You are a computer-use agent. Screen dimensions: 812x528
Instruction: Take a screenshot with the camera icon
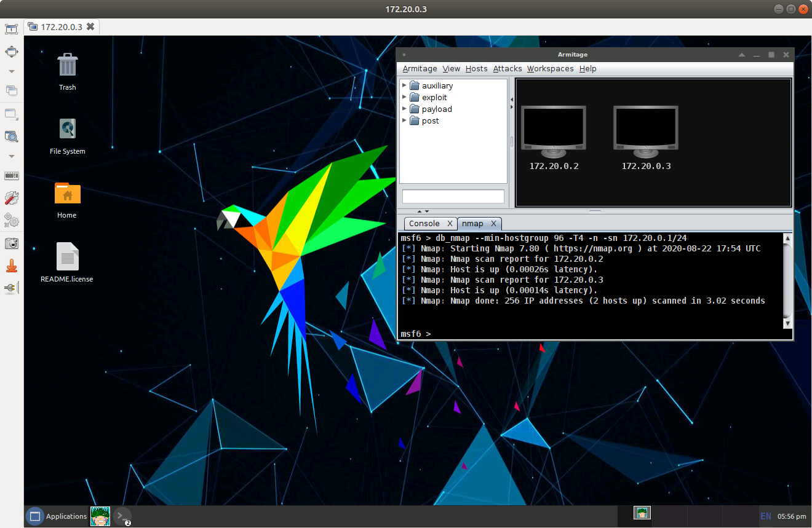point(11,243)
